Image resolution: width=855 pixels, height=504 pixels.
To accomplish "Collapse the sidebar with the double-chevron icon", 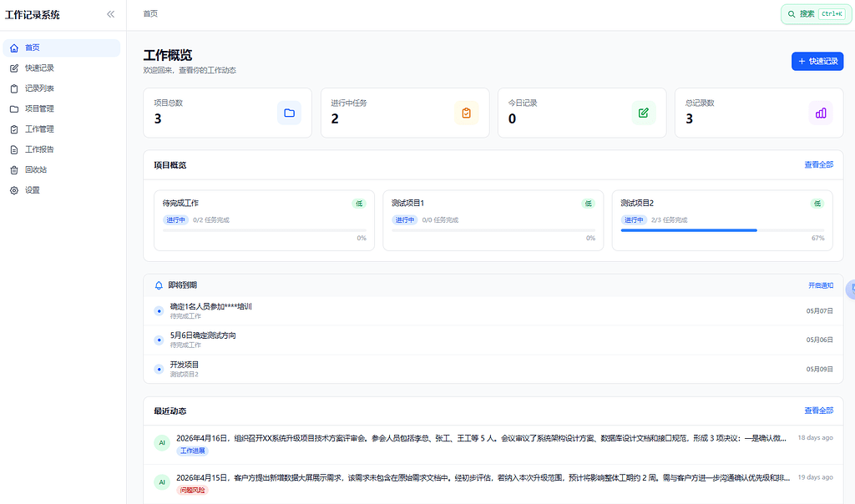I will pyautogui.click(x=111, y=14).
